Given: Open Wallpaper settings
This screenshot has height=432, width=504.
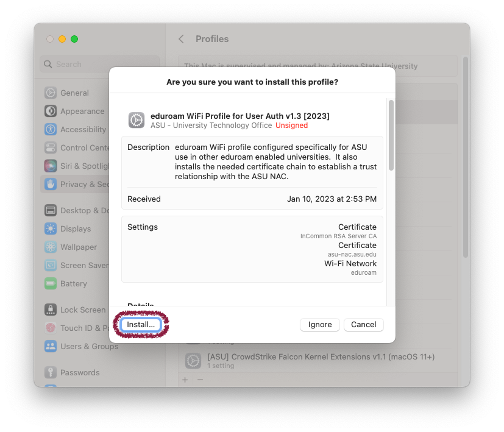Looking at the screenshot, I should tap(78, 247).
